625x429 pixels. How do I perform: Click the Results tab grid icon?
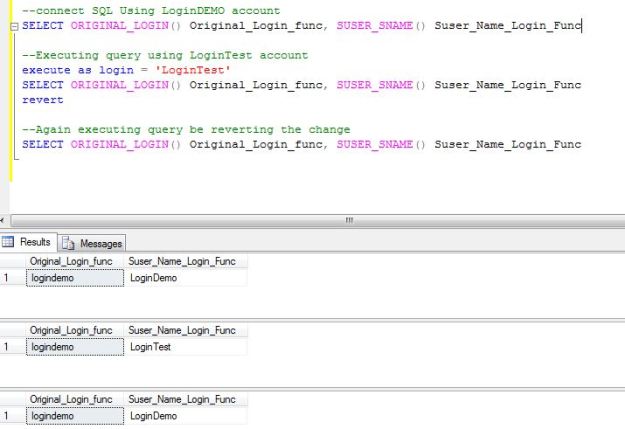[9, 242]
